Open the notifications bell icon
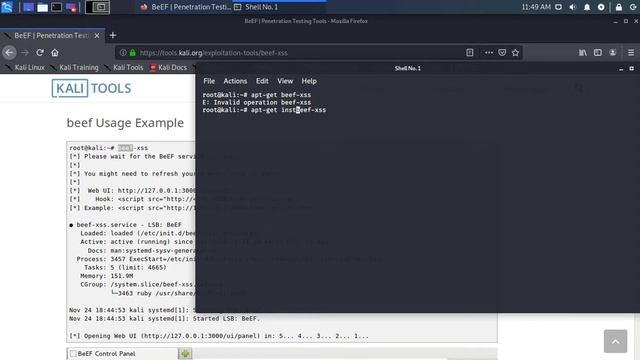 [587, 7]
